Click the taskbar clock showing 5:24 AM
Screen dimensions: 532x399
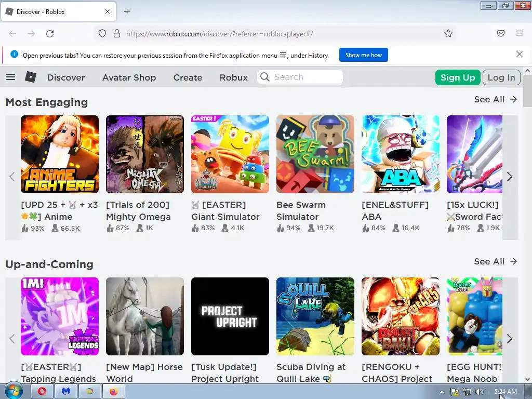tap(506, 392)
